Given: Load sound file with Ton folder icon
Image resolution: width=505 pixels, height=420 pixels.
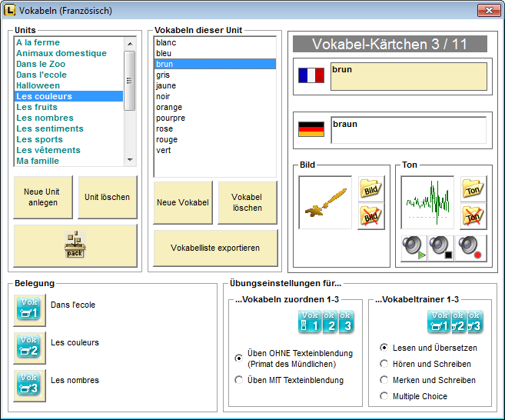Looking at the screenshot, I should pos(474,188).
